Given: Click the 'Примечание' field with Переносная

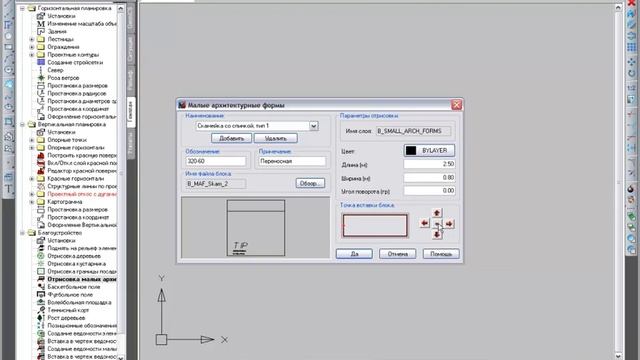Looking at the screenshot, I should coord(292,161).
